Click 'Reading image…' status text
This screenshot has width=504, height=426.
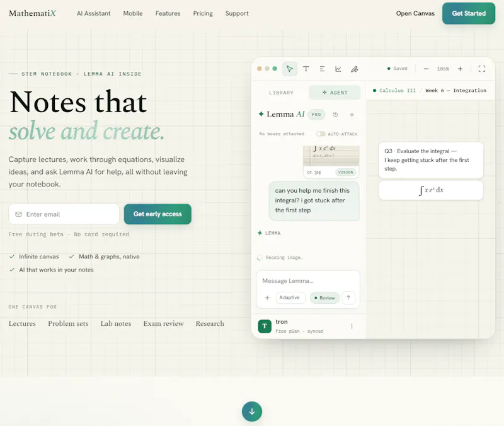pyautogui.click(x=284, y=258)
